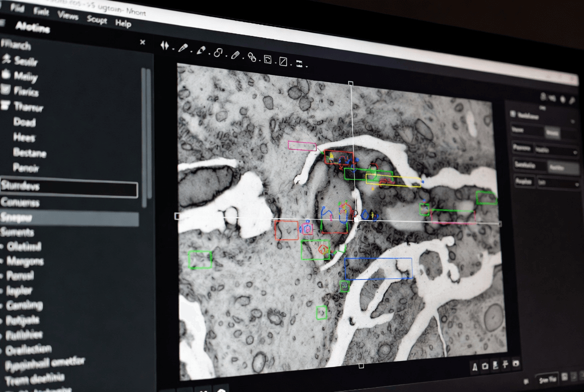
Task: Select the double-diamond tool in the toolbar
Action: point(164,45)
